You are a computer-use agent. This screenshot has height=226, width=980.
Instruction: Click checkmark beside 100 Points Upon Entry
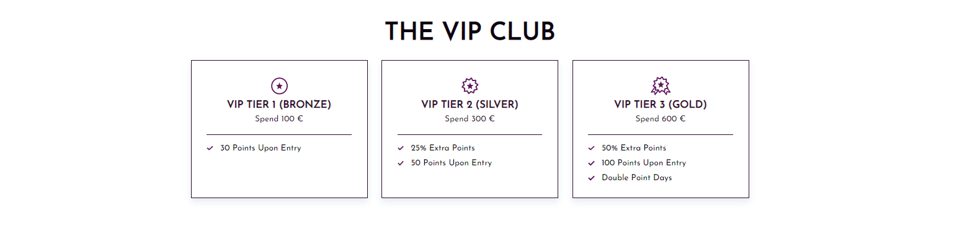point(592,163)
